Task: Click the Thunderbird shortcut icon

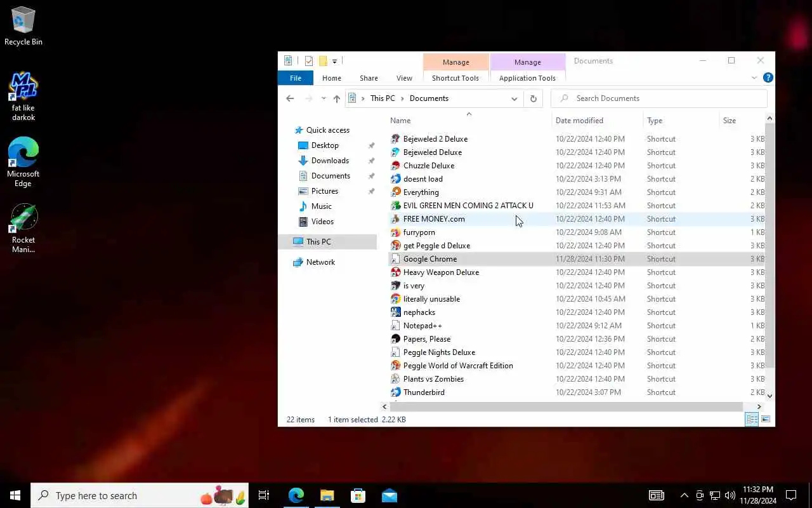Action: (x=396, y=392)
